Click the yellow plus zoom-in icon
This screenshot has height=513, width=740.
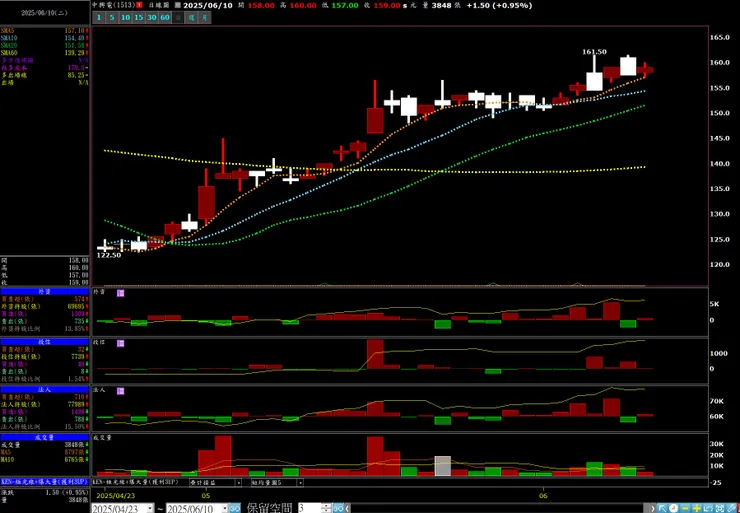click(x=697, y=508)
